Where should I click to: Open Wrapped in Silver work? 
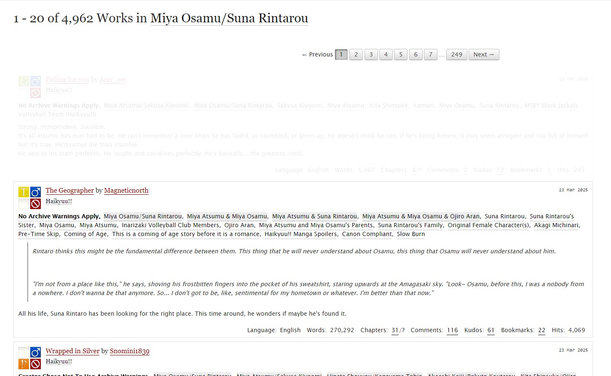click(72, 351)
